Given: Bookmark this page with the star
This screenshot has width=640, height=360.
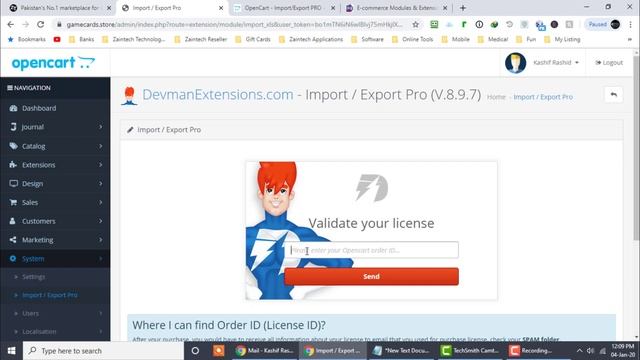Looking at the screenshot, I should point(416,24).
